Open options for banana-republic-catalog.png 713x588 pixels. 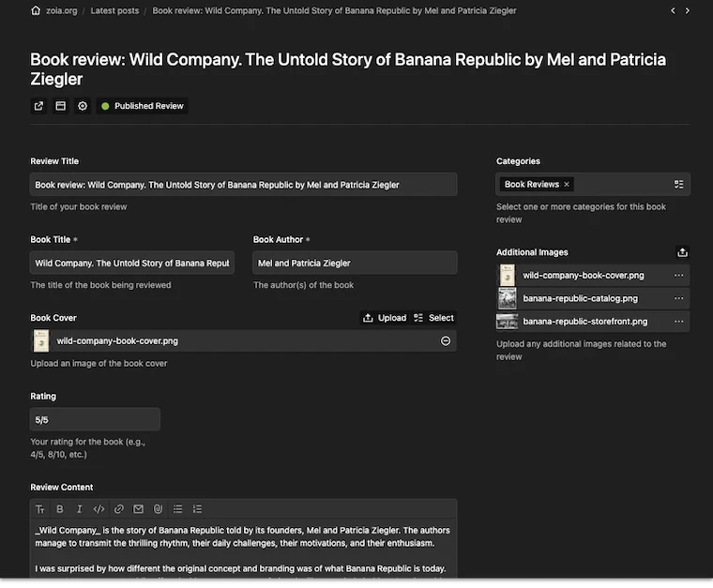tap(678, 298)
